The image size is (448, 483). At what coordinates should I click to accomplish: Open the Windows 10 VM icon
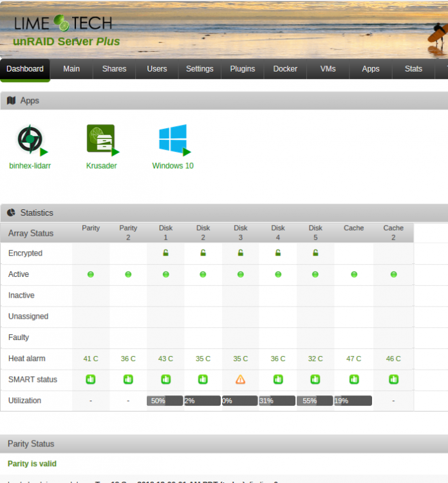[174, 140]
